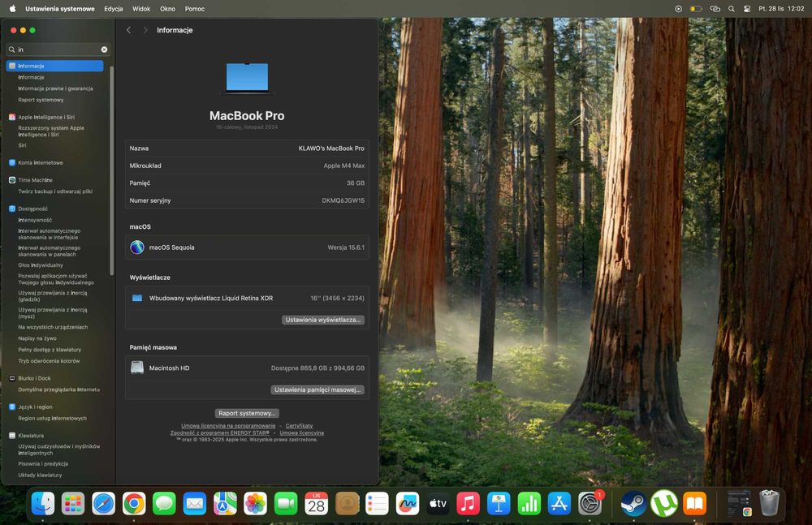The image size is (812, 525).
Task: Open the Umowa licencyjna na oprogramowanie link
Action: [228, 425]
